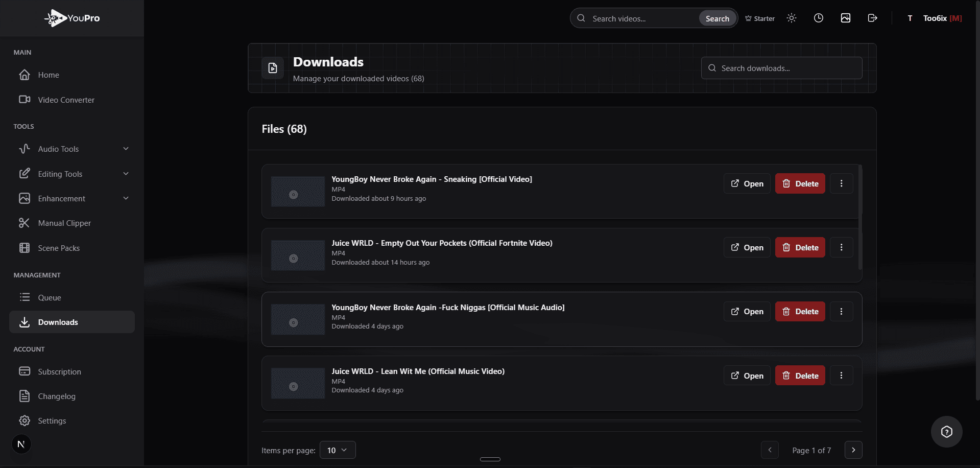Expand the Editing Tools chevron

point(126,174)
